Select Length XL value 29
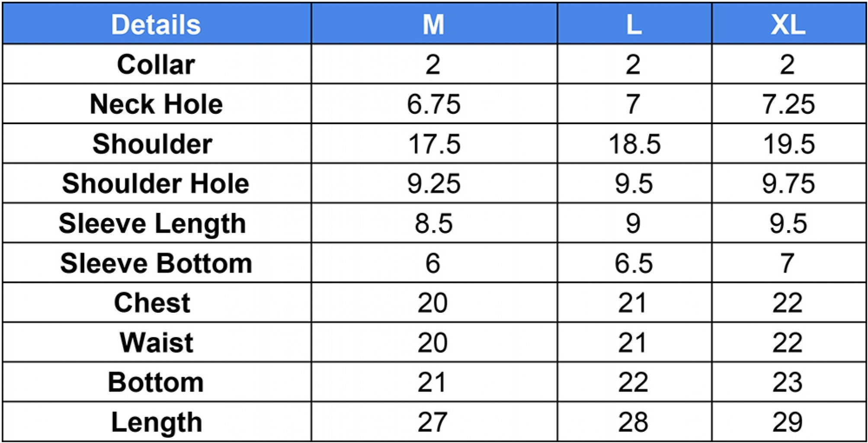868x443 pixels. (788, 422)
